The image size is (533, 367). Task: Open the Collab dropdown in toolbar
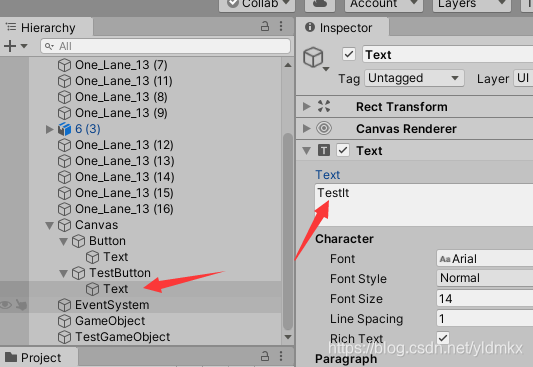coord(257,4)
